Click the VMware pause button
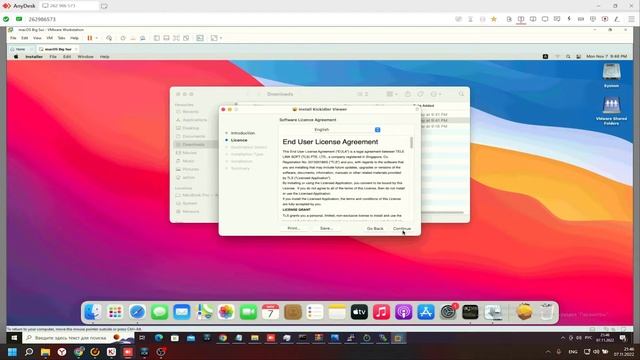The image size is (640, 360). tap(90, 38)
